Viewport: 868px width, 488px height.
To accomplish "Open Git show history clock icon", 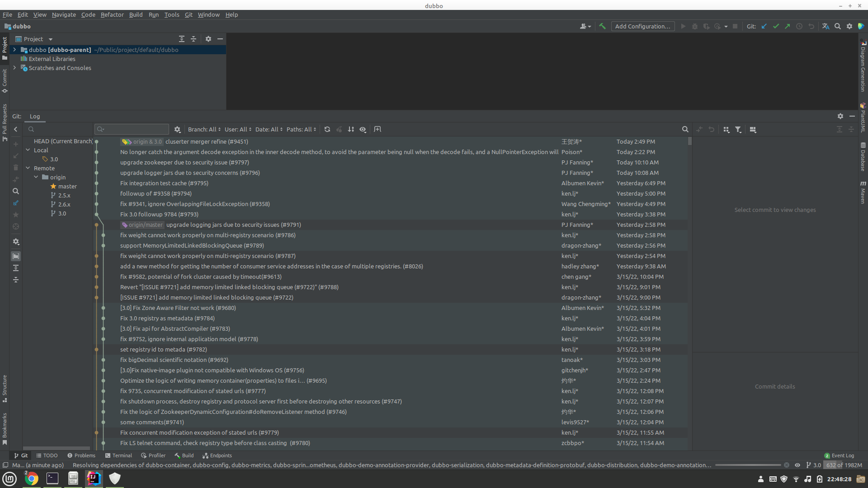I will coord(799,26).
